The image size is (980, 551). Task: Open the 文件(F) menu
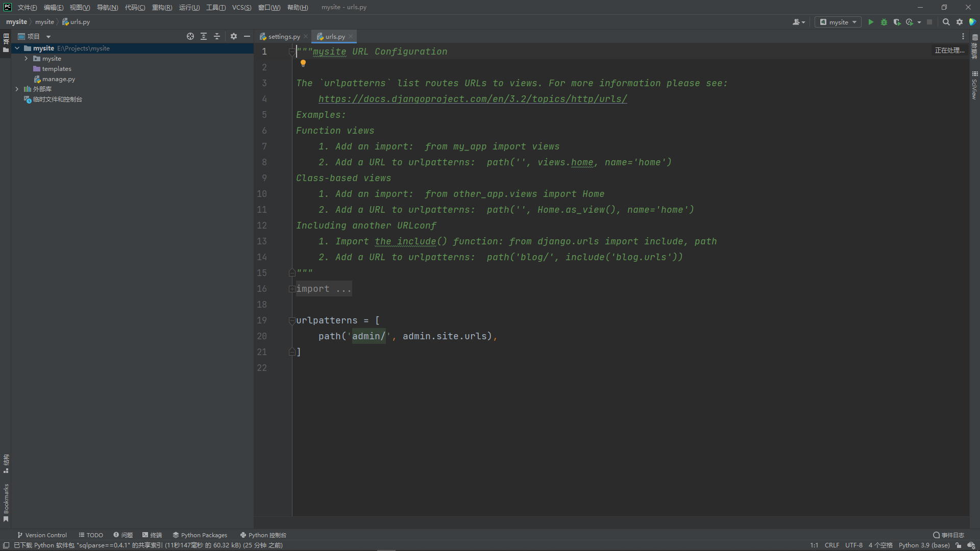click(x=27, y=7)
